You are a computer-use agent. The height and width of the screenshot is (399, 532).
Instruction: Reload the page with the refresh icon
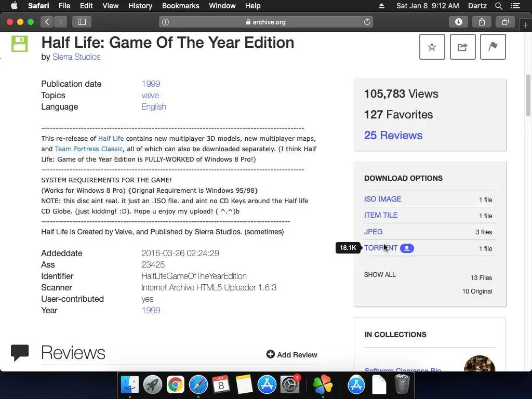367,22
